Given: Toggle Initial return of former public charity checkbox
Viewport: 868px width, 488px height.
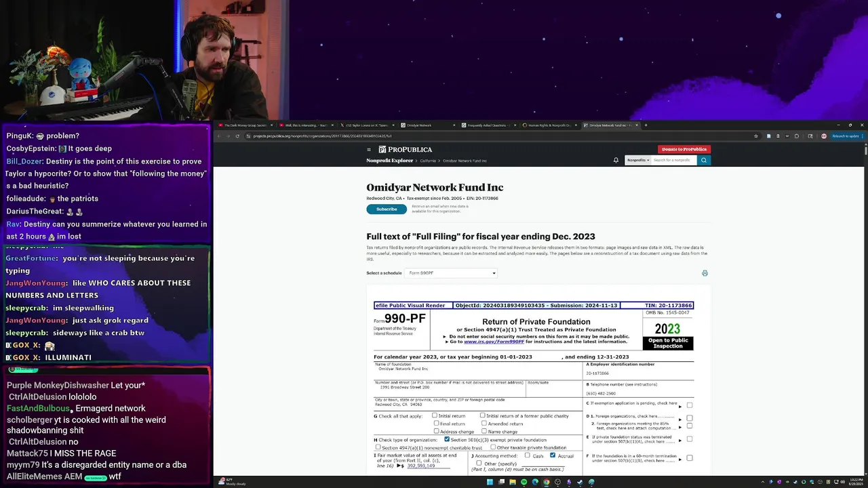Looking at the screenshot, I should (482, 415).
